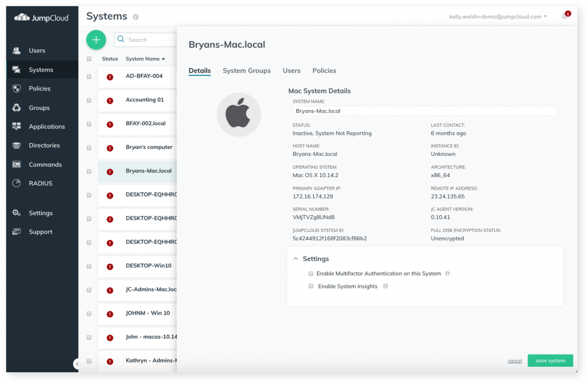Click into the System Name text field
This screenshot has height=383, width=588.
point(424,111)
